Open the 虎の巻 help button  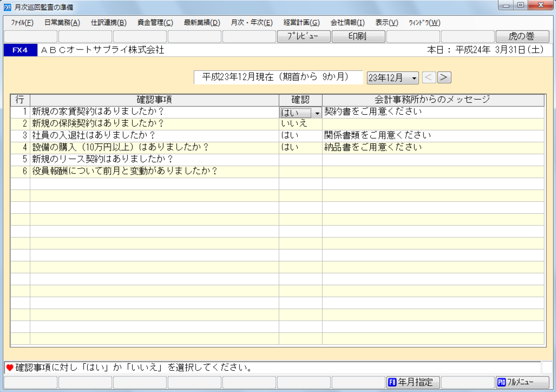[522, 36]
